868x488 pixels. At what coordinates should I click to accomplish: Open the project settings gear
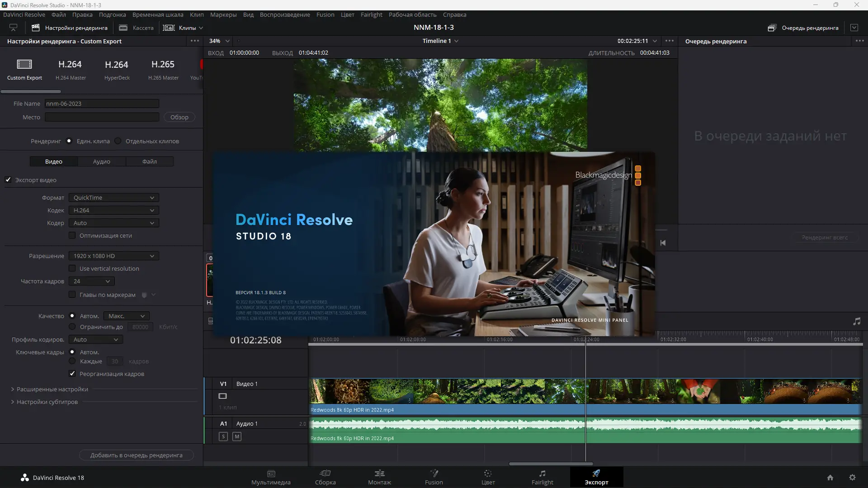(853, 478)
